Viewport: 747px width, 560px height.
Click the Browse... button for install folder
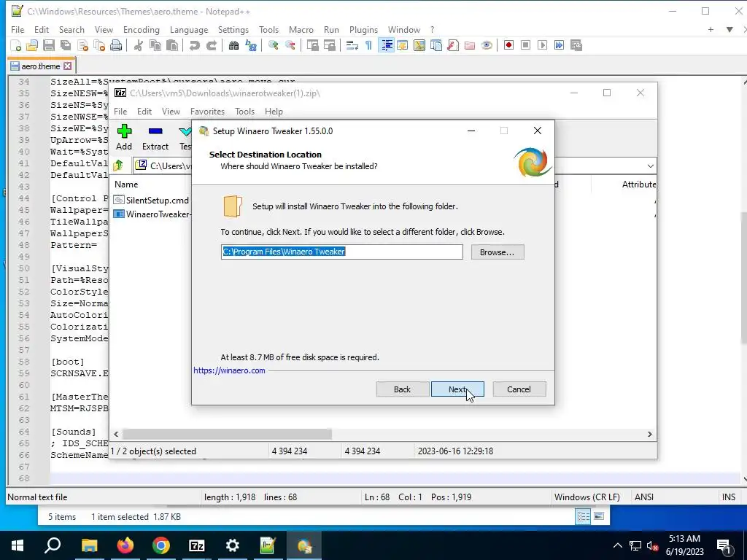(x=498, y=252)
